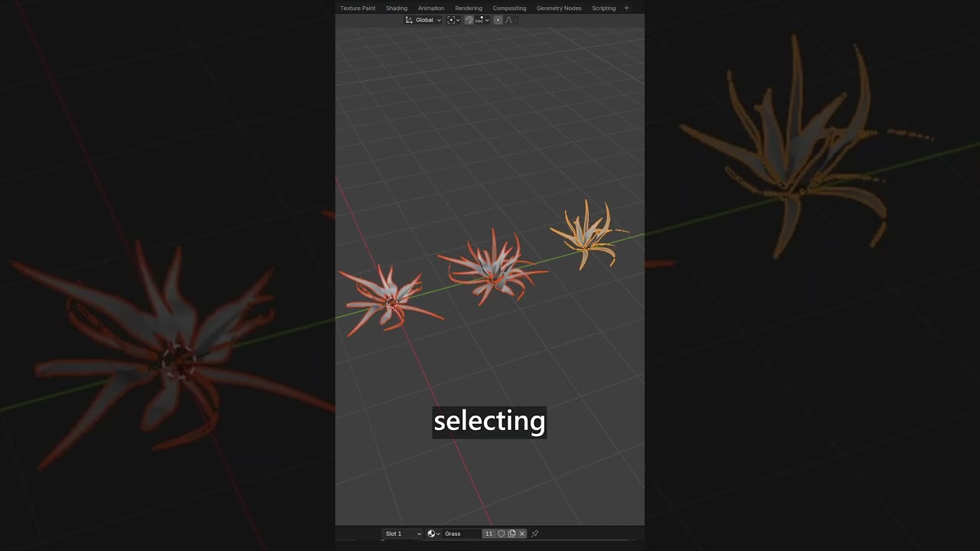This screenshot has height=551, width=980.
Task: Browse materials with the sphere icon dropdown
Action: pyautogui.click(x=433, y=533)
